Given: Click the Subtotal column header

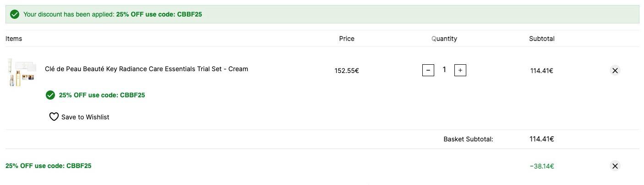Looking at the screenshot, I should pyautogui.click(x=541, y=39).
